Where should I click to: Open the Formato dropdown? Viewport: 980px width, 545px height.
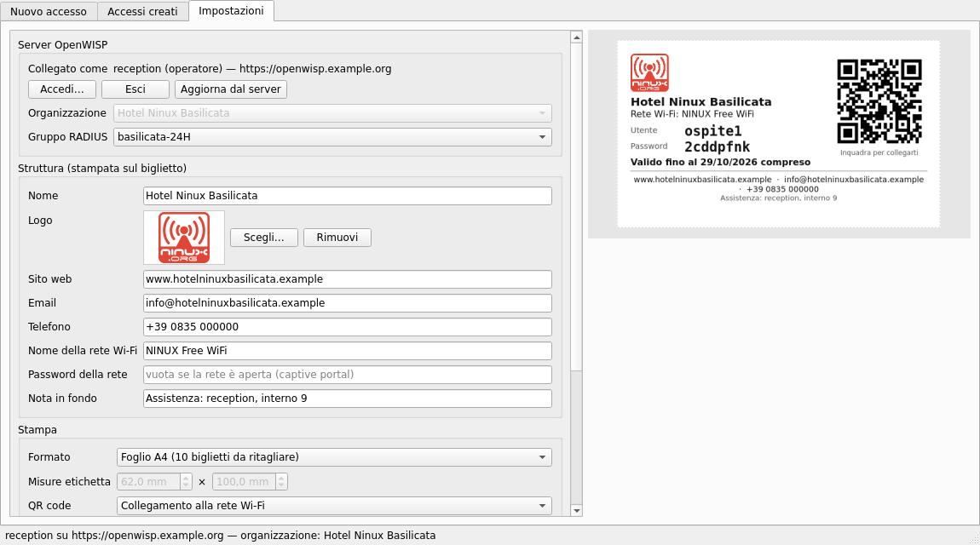coord(334,457)
